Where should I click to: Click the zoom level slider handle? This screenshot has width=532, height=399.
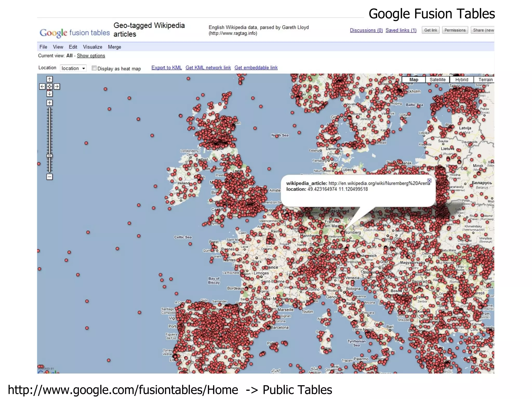pyautogui.click(x=49, y=156)
